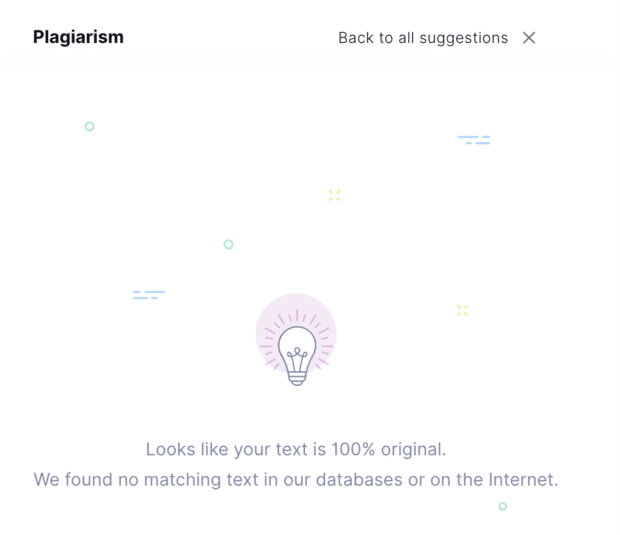Viewport: 620px width, 535px height.
Task: Close the Plagiarism panel with X icon
Action: point(529,38)
